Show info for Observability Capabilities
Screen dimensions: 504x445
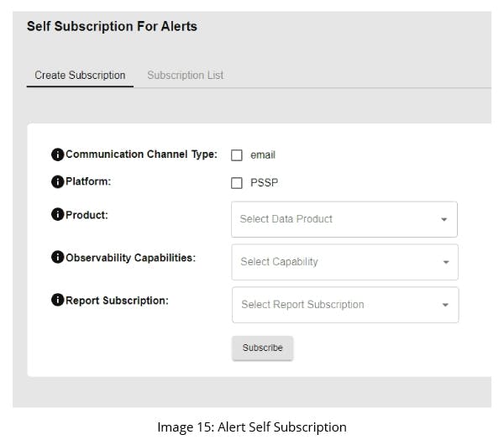tap(58, 258)
